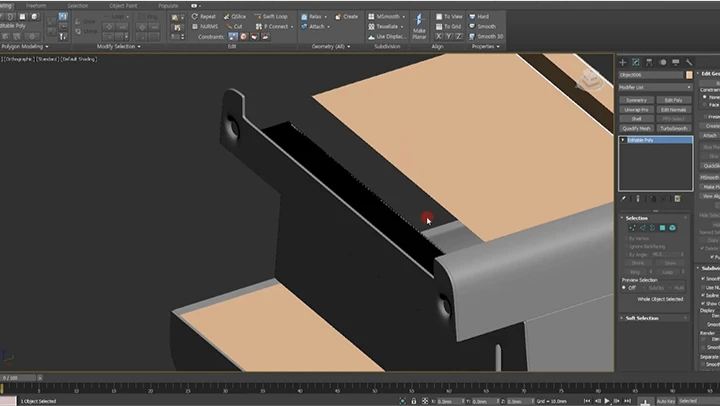Image resolution: width=720 pixels, height=406 pixels.
Task: Open the Motion command panel tab
Action: [x=663, y=62]
